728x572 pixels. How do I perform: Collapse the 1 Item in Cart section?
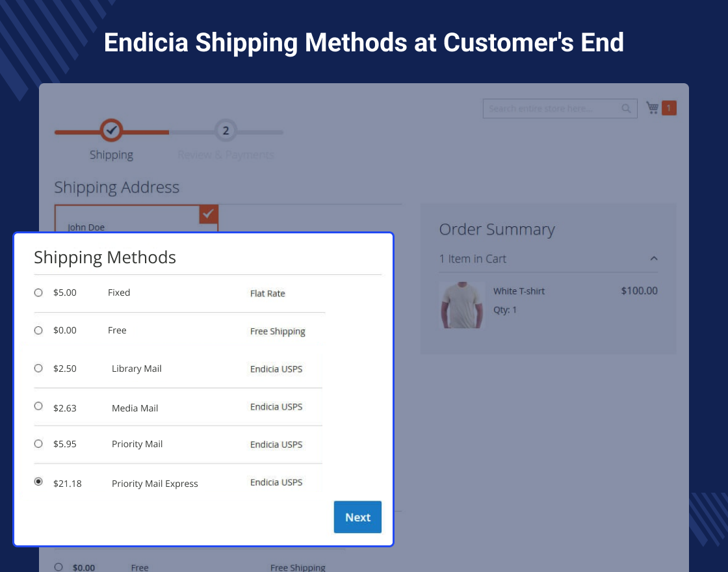coord(654,259)
